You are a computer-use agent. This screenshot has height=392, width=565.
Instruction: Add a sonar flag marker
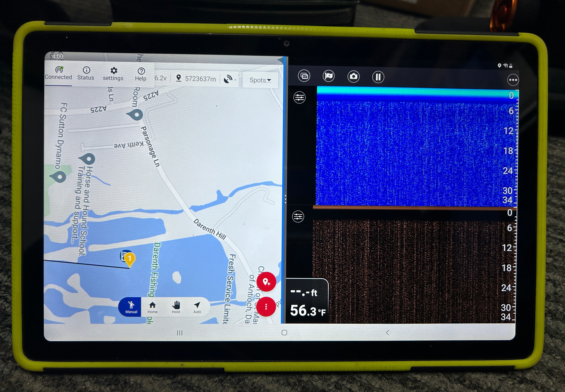pos(329,76)
